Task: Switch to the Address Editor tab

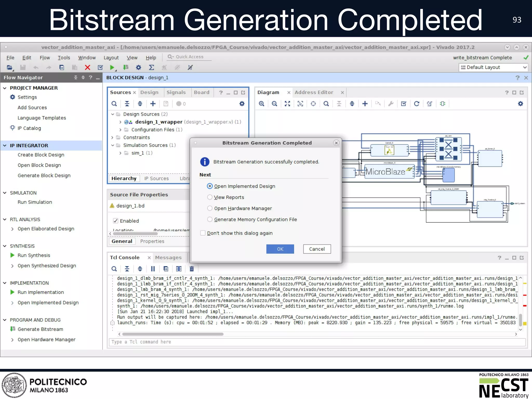Action: 314,92
